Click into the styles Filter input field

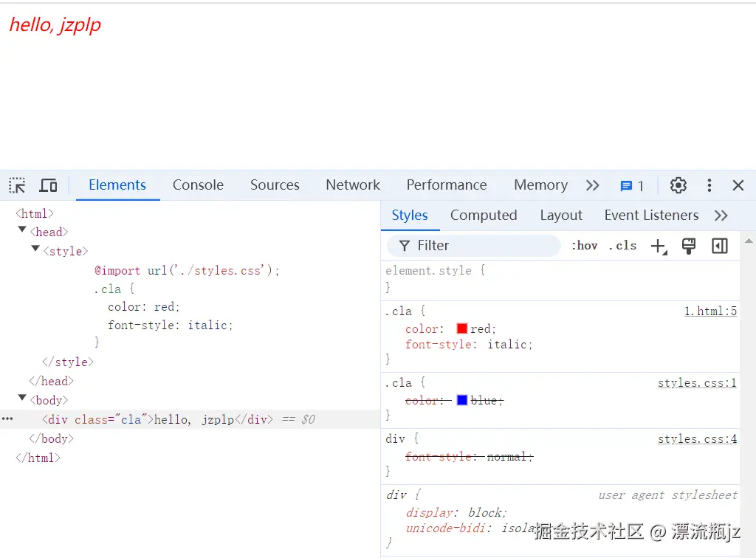[472, 245]
